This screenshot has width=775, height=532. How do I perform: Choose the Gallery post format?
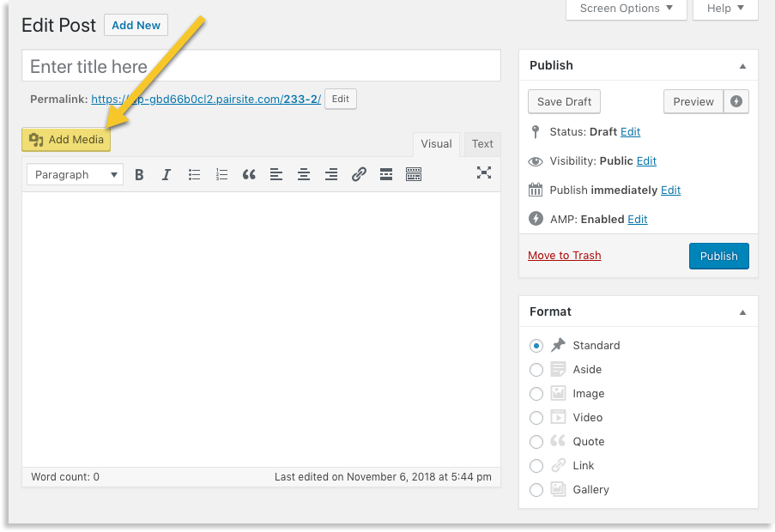tap(536, 489)
